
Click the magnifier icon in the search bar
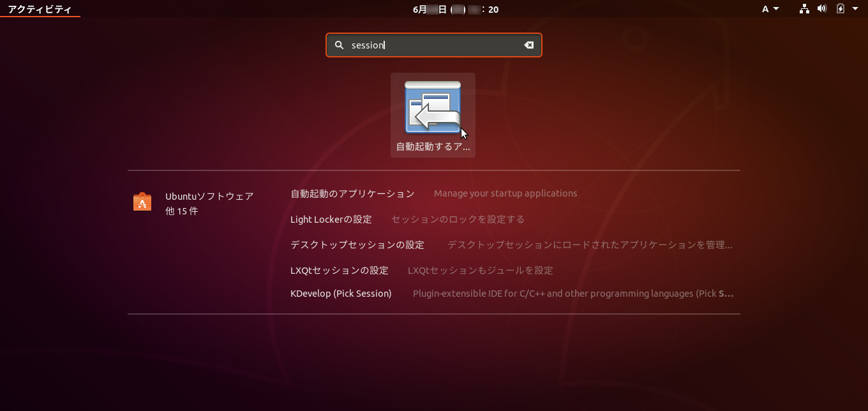(339, 45)
